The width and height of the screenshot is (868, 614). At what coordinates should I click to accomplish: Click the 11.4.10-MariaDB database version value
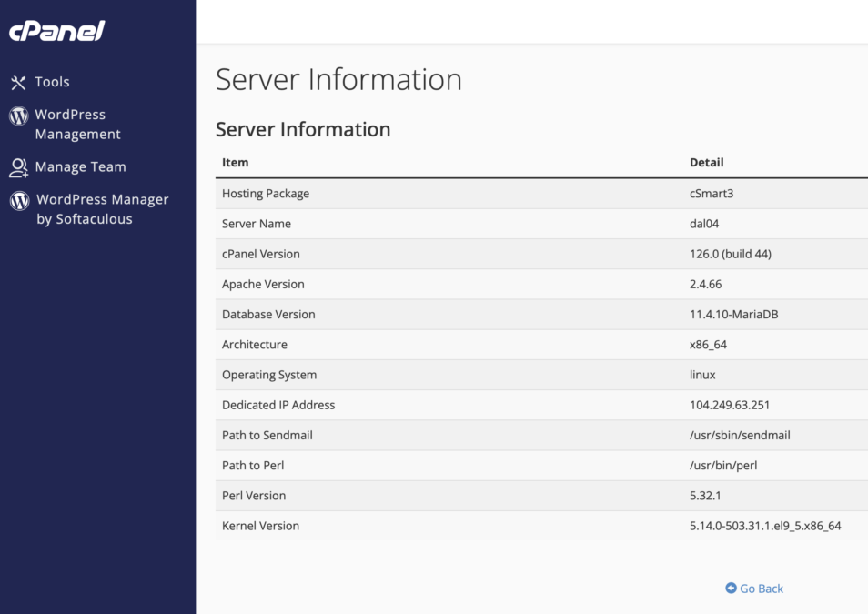tap(733, 315)
